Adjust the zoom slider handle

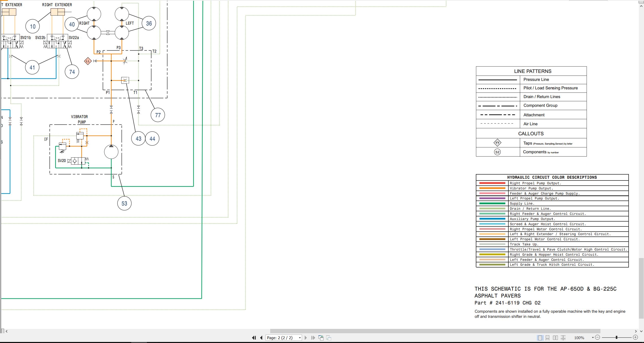pyautogui.click(x=617, y=337)
